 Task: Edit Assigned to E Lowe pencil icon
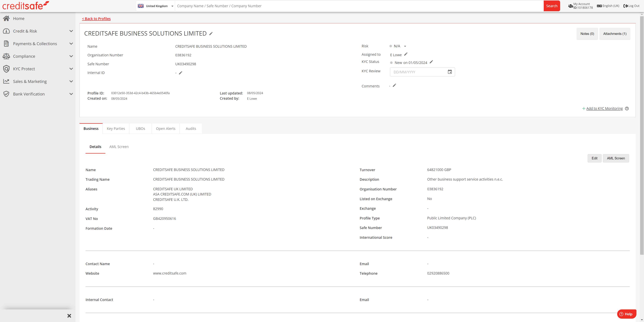click(x=406, y=54)
